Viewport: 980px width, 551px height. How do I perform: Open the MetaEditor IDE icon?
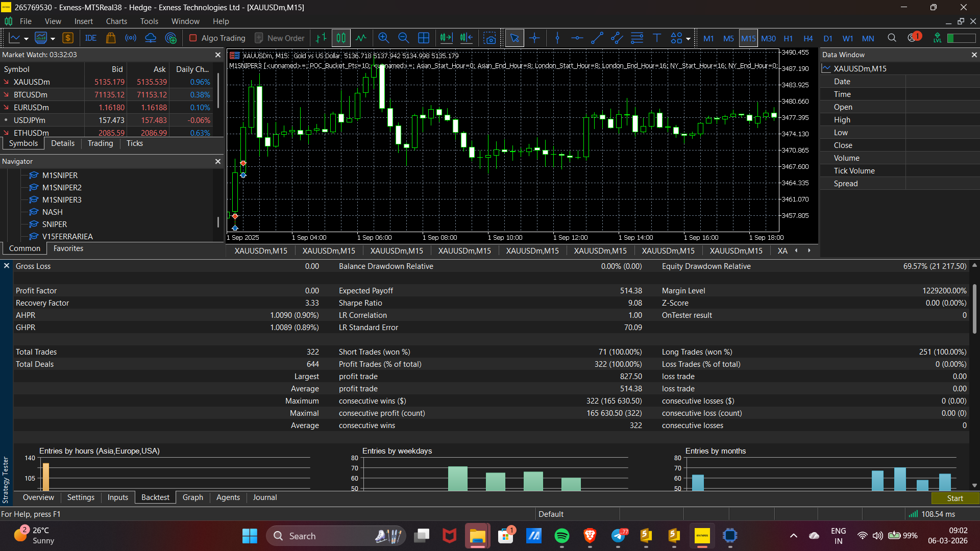[91, 38]
